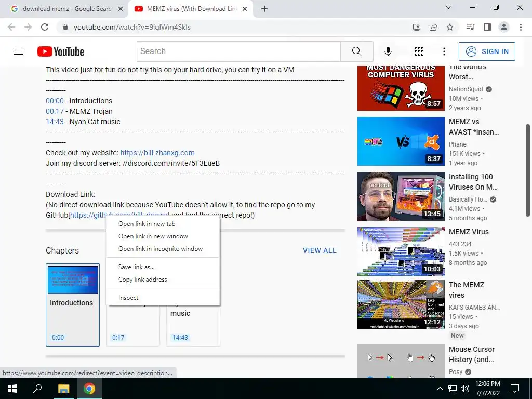Open the YouTube hamburger guide menu
The image size is (532, 399).
[19, 51]
